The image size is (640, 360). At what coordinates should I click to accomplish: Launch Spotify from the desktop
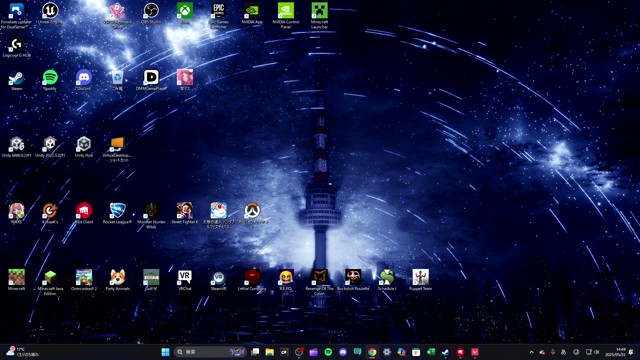[x=50, y=80]
